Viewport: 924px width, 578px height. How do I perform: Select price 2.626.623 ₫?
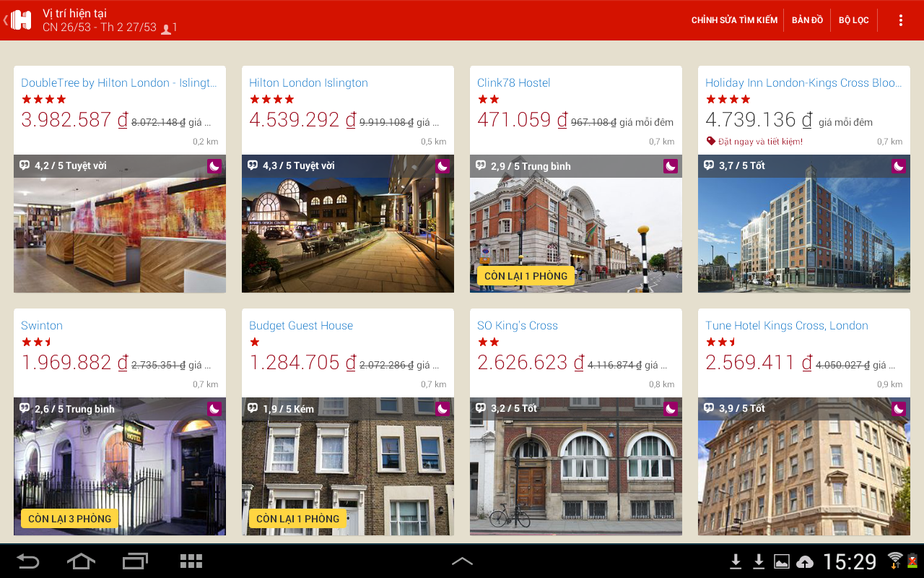531,363
